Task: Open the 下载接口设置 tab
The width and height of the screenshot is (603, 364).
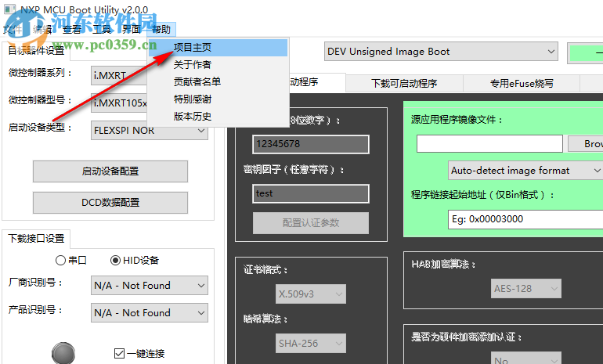Action: click(x=36, y=238)
